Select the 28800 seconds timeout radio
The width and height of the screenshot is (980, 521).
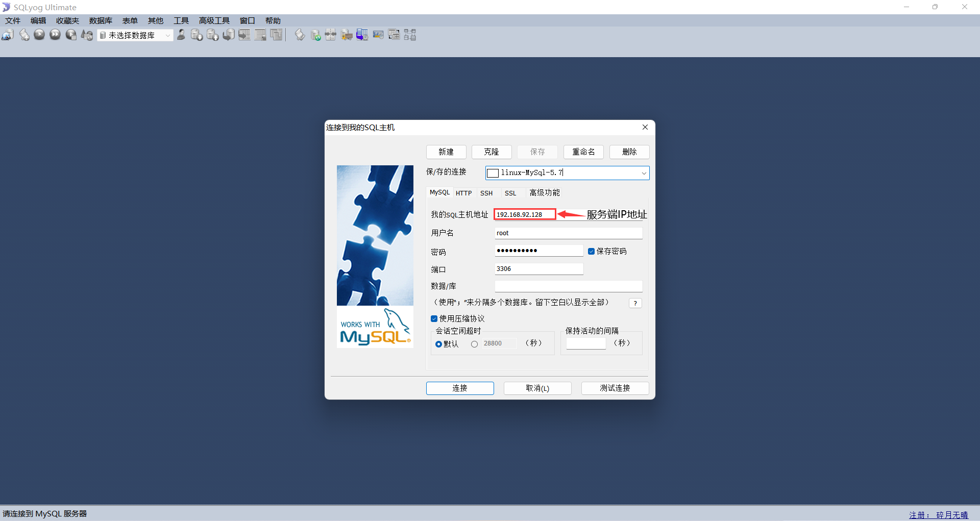[x=475, y=344]
